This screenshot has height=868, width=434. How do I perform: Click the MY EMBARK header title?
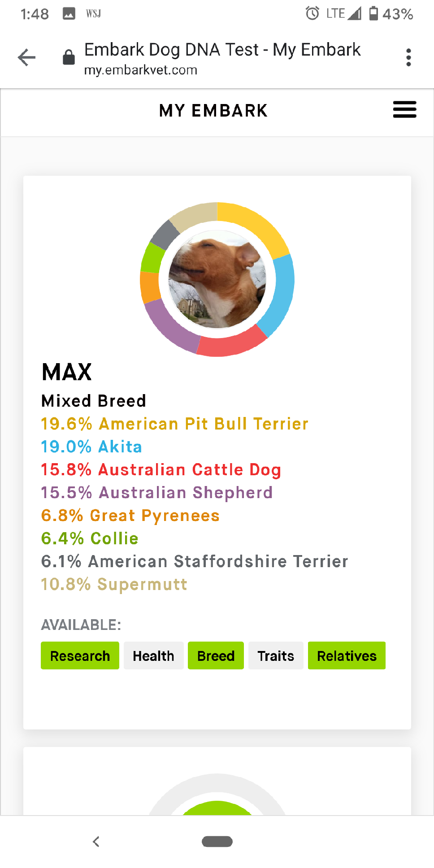(213, 111)
